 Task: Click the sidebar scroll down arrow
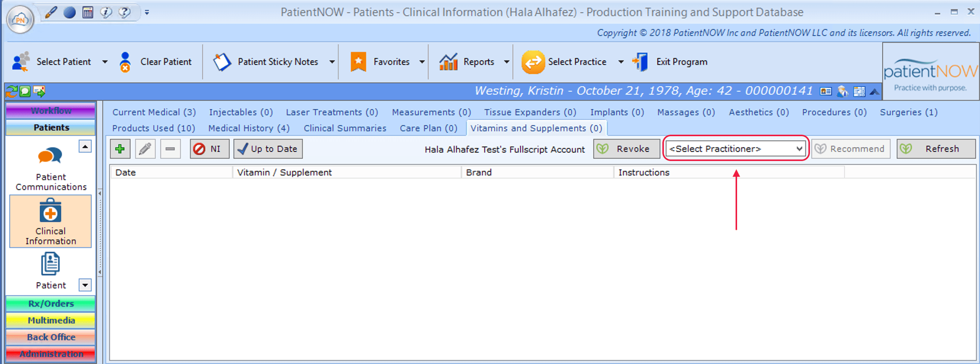pyautogui.click(x=85, y=285)
